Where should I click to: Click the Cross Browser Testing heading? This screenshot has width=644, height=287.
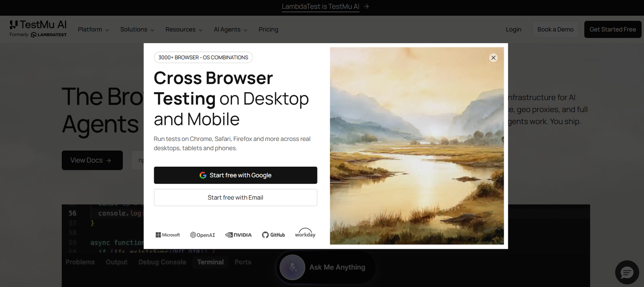click(x=231, y=99)
